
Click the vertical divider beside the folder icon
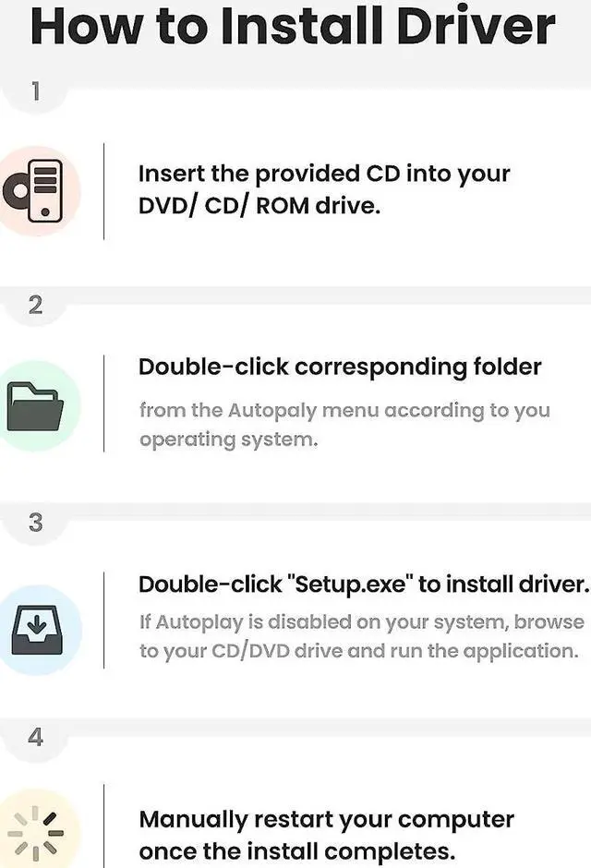(103, 404)
